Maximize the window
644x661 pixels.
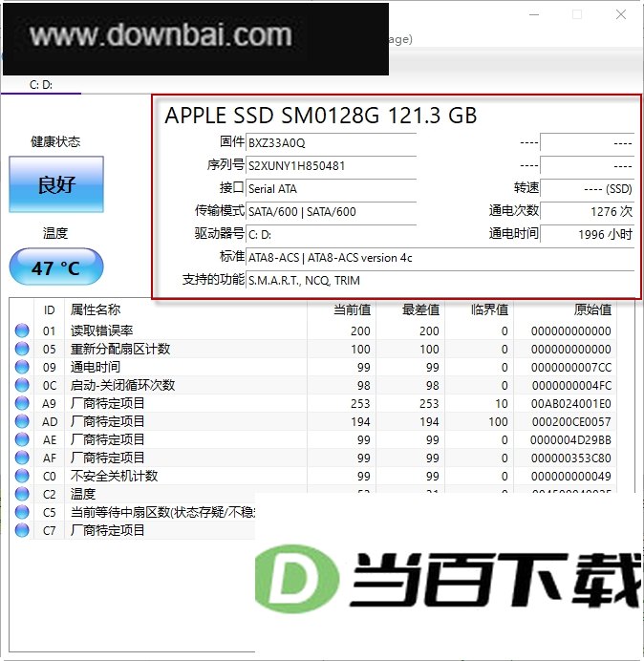(x=577, y=14)
